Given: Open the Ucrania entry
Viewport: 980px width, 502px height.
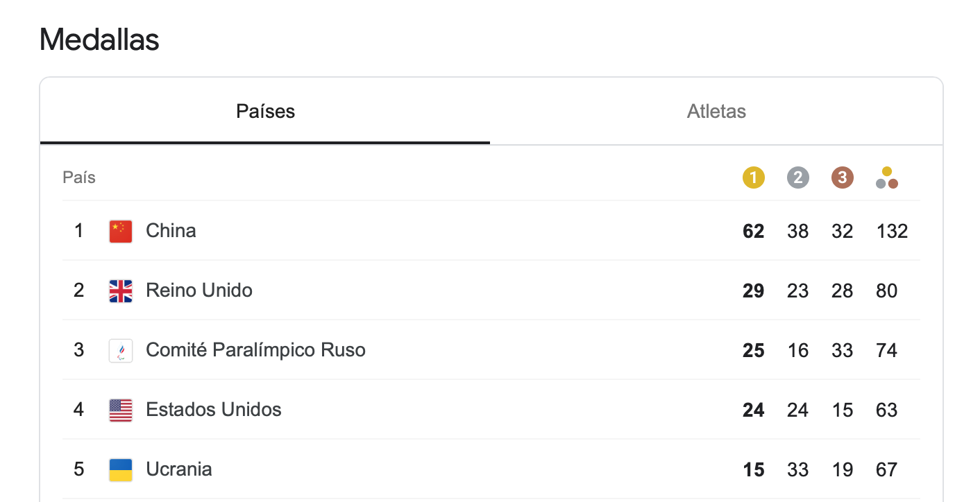Looking at the screenshot, I should (x=491, y=469).
